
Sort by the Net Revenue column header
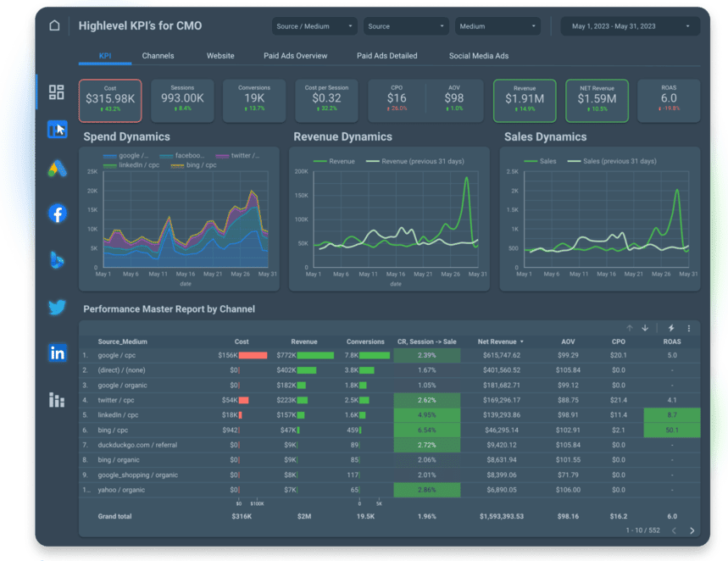501,342
